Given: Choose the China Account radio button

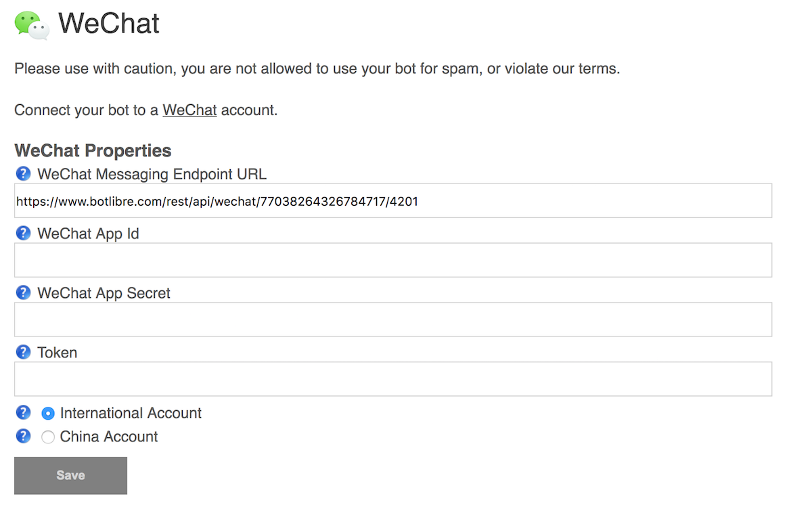Looking at the screenshot, I should point(48,437).
